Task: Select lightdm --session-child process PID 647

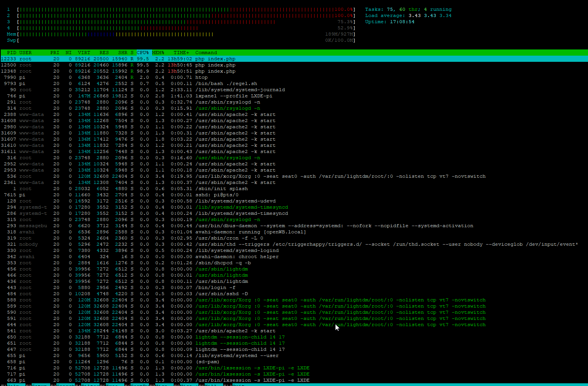Action: (x=294, y=349)
